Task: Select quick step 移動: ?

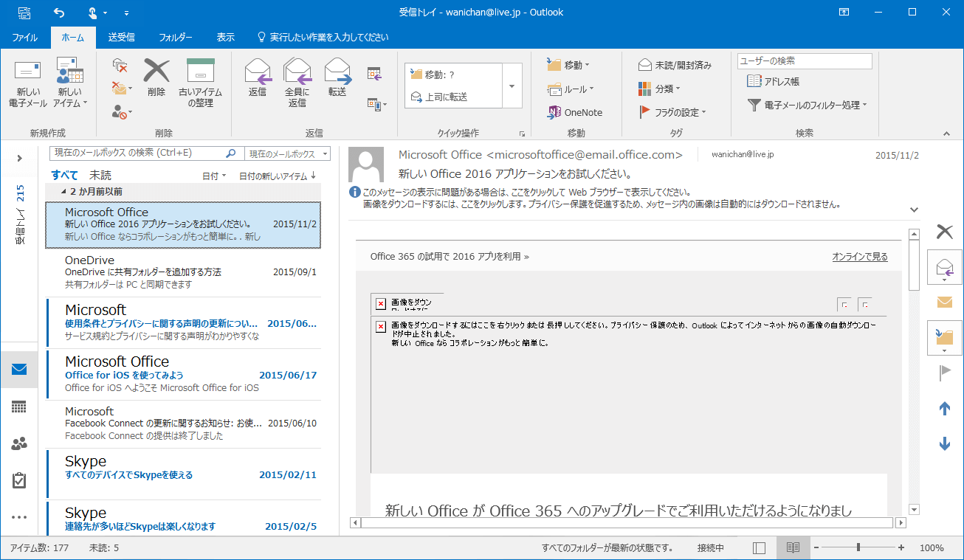Action: pos(453,75)
